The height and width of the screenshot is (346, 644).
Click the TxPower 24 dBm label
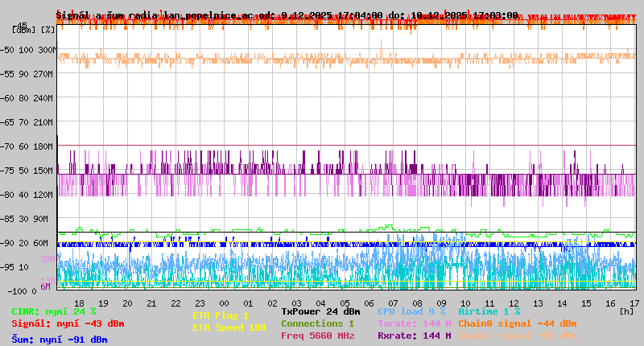pyautogui.click(x=320, y=311)
